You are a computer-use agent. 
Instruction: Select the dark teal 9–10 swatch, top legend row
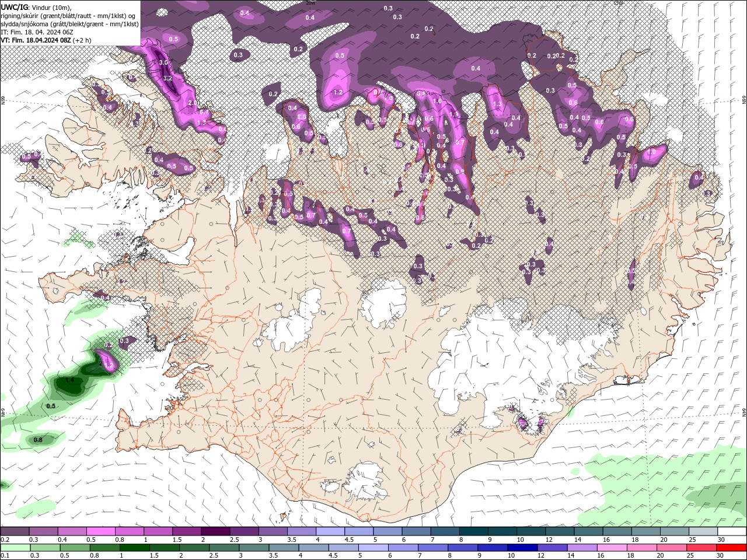point(502,531)
